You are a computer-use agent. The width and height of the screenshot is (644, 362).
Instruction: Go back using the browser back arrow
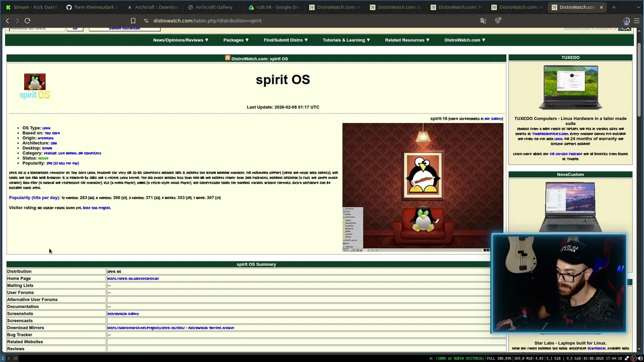tap(8, 21)
